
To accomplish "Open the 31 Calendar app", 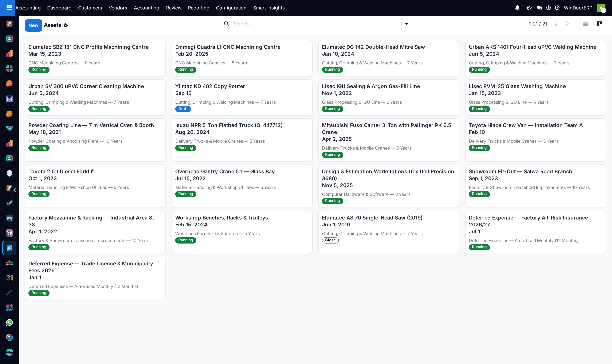I will [9, 278].
